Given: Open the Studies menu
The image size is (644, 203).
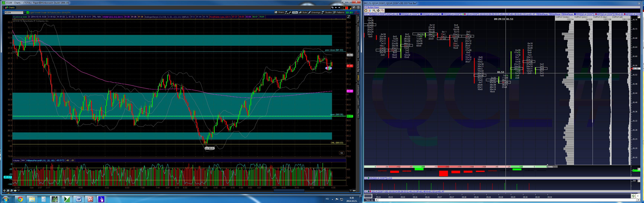Looking at the screenshot, I should tap(327, 12).
